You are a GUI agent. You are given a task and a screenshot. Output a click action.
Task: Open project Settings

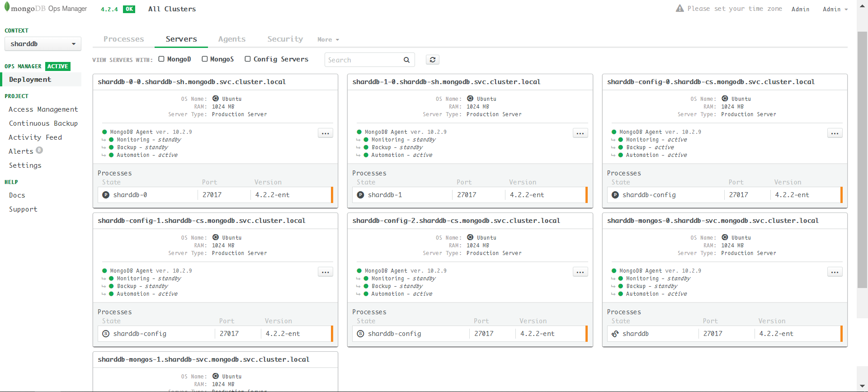[25, 165]
